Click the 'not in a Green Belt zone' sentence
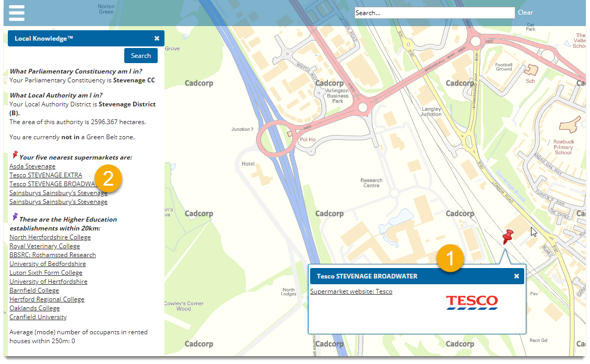The image size is (590, 364). click(72, 137)
